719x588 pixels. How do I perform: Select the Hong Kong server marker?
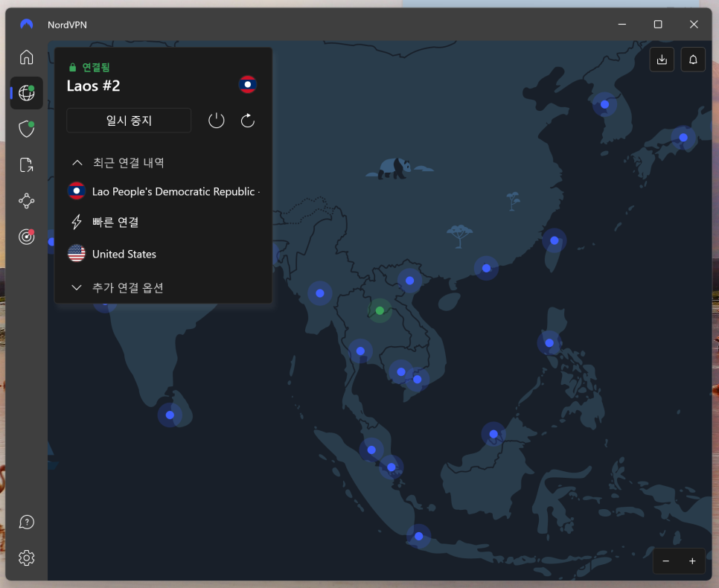tap(487, 268)
